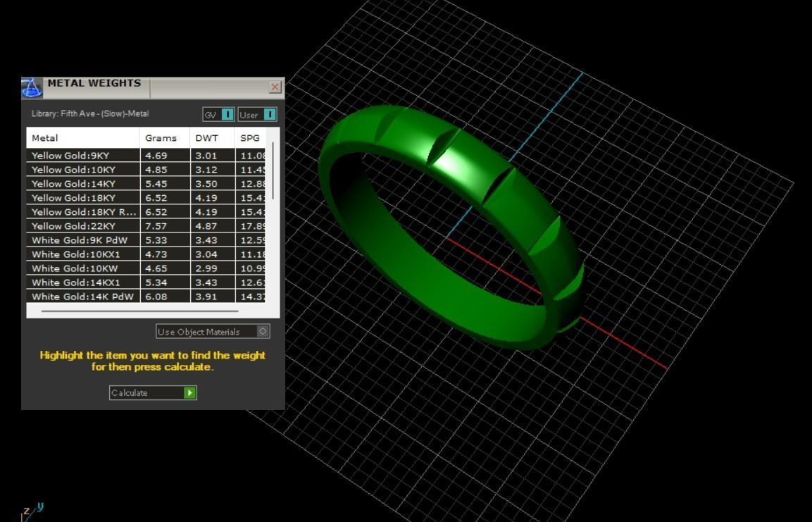The height and width of the screenshot is (522, 812).
Task: Click the z/y axis indicator icon
Action: (32, 511)
